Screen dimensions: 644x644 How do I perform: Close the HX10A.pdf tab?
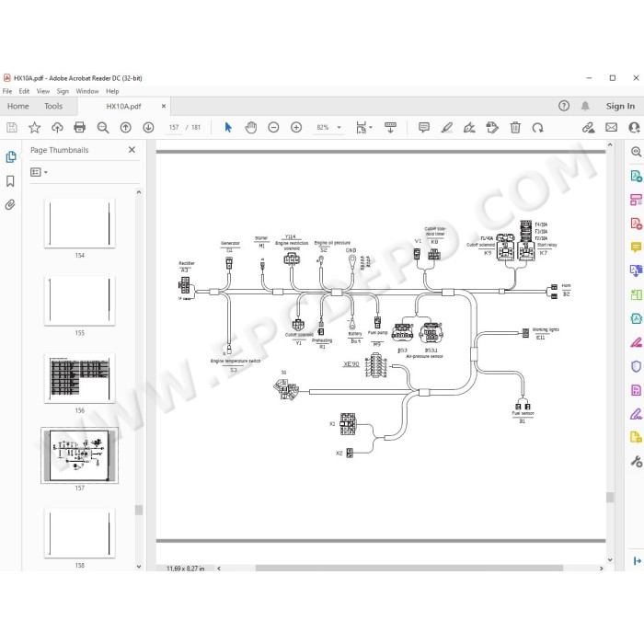click(x=164, y=106)
